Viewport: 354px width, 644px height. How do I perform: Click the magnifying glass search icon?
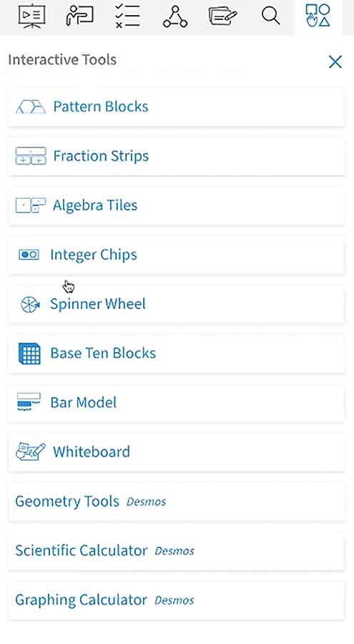(270, 16)
